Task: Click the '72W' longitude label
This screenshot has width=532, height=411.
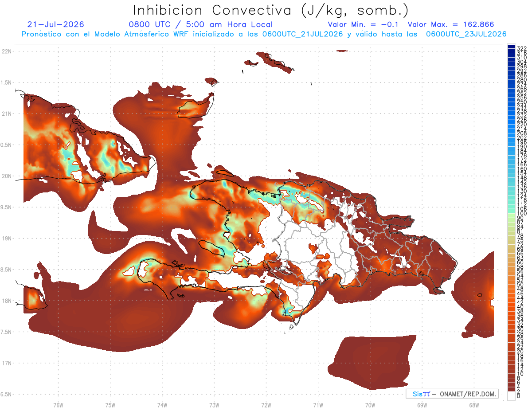Action: (266, 405)
